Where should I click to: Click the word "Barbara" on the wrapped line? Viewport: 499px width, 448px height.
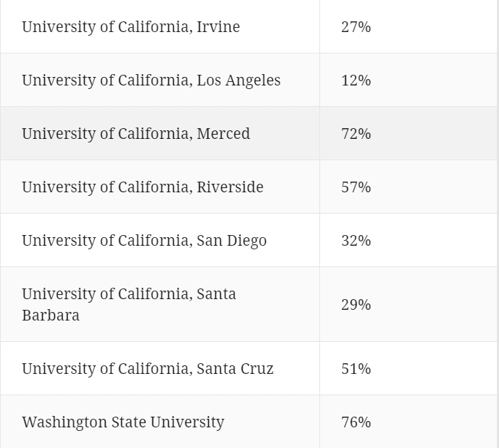(51, 316)
